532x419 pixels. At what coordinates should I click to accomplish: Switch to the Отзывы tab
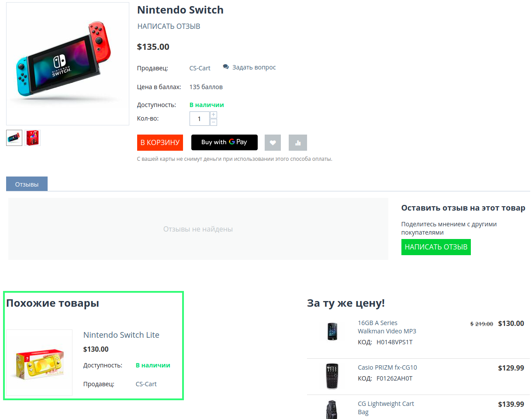click(27, 184)
